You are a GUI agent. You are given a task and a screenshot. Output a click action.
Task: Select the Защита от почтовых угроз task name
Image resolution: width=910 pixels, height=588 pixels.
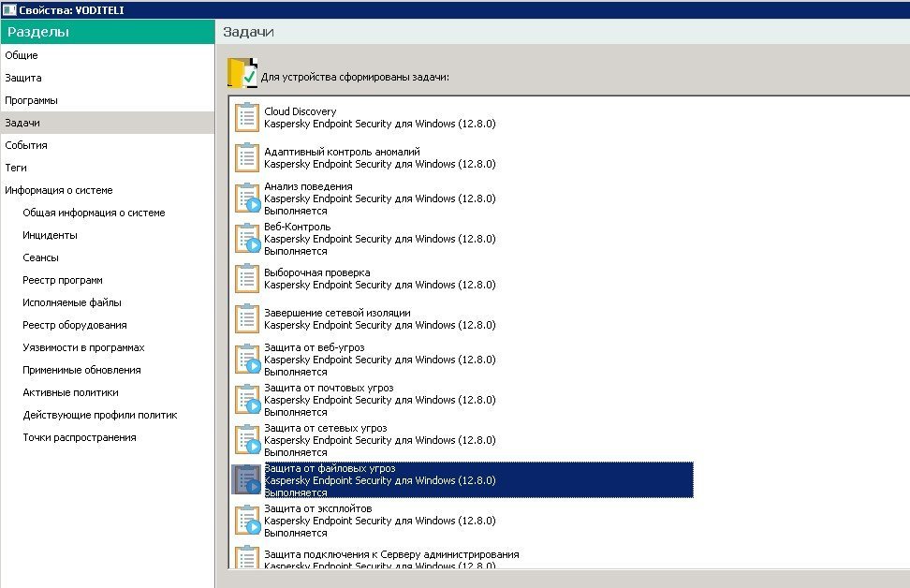pyautogui.click(x=329, y=388)
